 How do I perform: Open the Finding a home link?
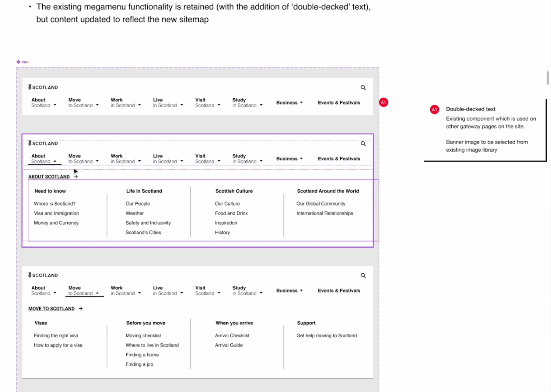coord(142,355)
